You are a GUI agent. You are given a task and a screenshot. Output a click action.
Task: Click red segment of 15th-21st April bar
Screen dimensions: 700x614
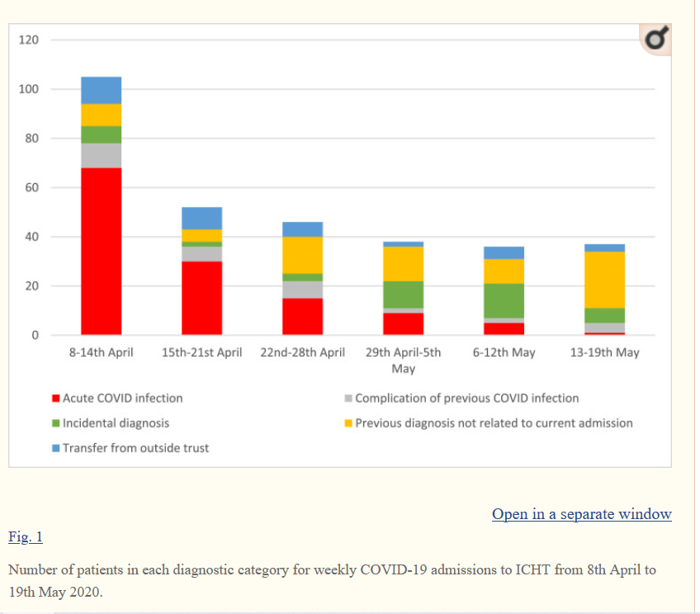tap(201, 298)
